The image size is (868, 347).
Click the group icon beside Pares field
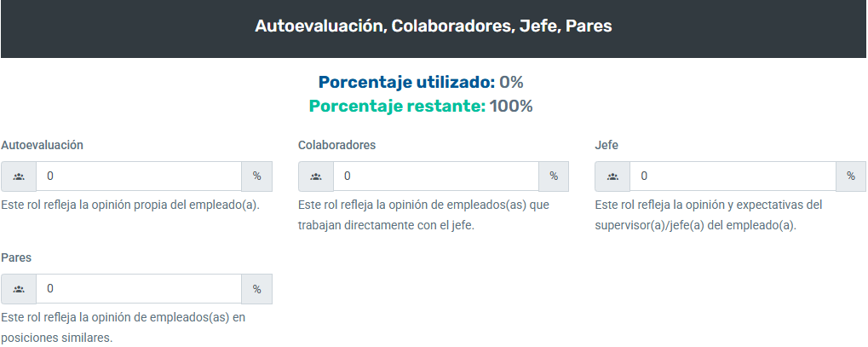(19, 289)
